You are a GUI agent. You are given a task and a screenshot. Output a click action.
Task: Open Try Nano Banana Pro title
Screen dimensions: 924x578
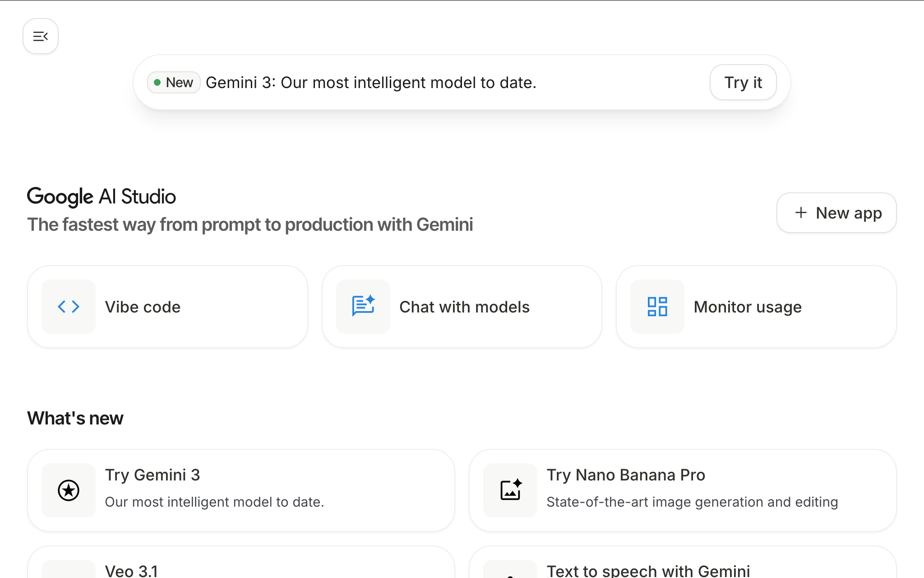coord(626,475)
